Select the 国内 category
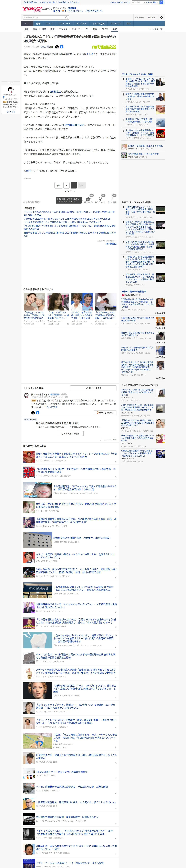This screenshot has height=868, width=186. (x=35, y=29)
